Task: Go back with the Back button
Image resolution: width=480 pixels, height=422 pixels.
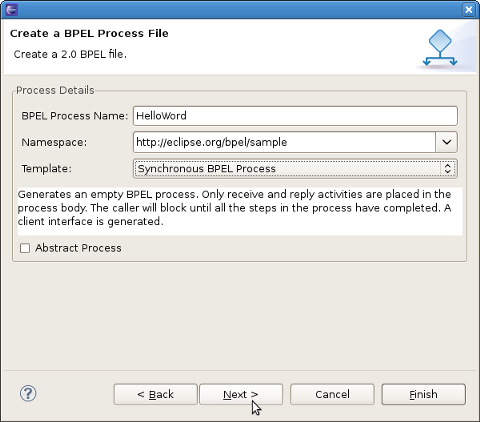Action: coord(155,394)
